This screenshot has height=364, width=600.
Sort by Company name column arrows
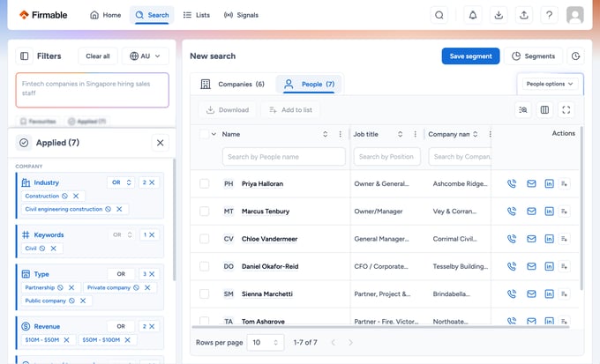point(475,134)
